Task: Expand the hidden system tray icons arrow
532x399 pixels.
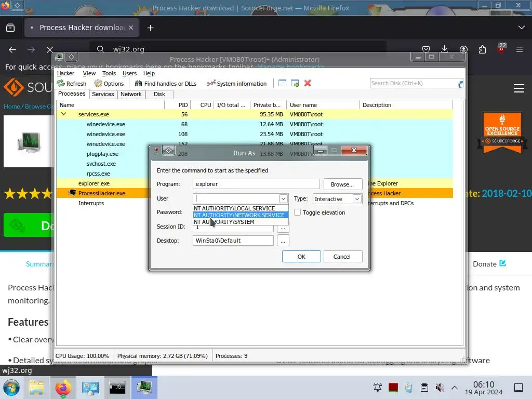Action: 455,388
